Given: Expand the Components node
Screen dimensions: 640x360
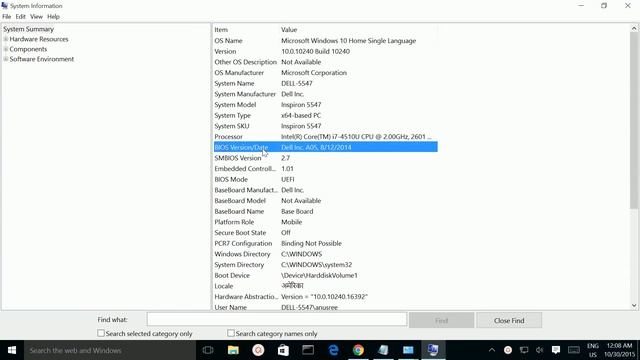Looking at the screenshot, I should point(6,49).
